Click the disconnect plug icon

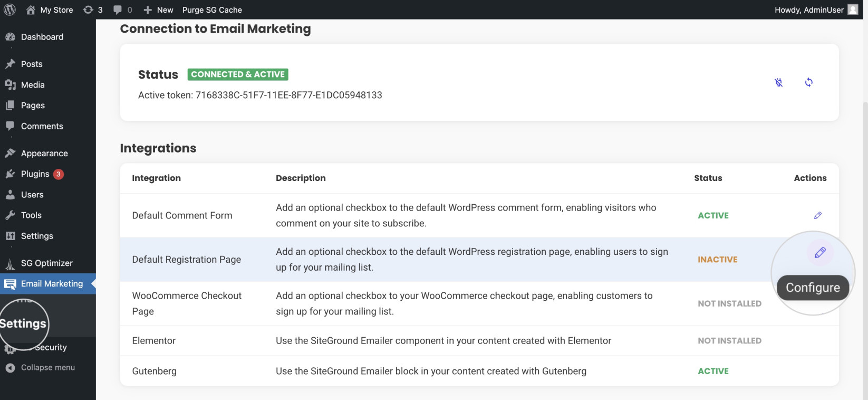point(778,82)
